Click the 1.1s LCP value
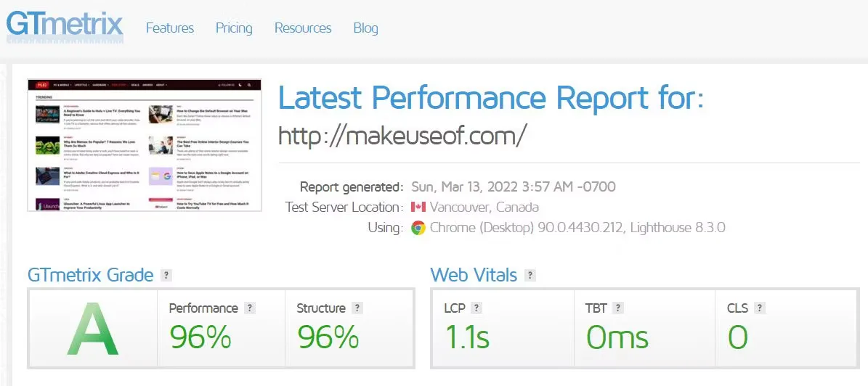Screen dimensions: 868x386 tap(466, 337)
